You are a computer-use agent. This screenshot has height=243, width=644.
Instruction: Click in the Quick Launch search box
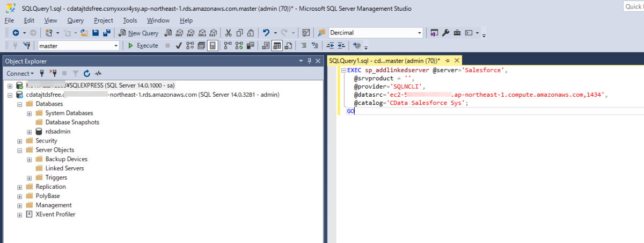click(634, 6)
